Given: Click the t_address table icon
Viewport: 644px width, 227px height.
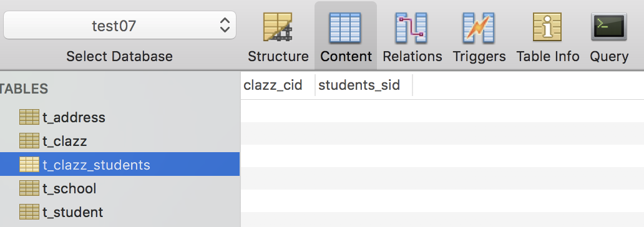Looking at the screenshot, I should coord(29,117).
